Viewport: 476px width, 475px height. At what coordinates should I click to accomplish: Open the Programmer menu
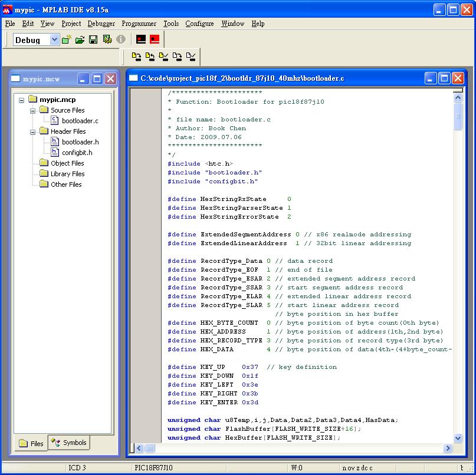click(x=139, y=24)
